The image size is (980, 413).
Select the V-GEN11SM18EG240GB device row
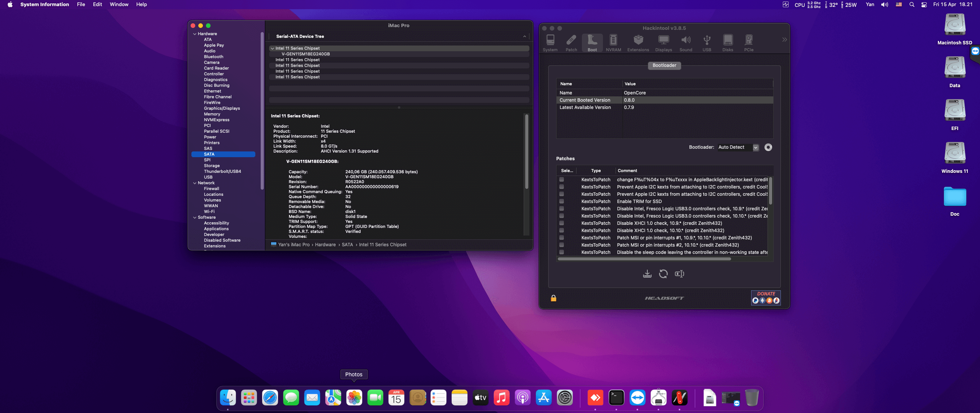399,54
